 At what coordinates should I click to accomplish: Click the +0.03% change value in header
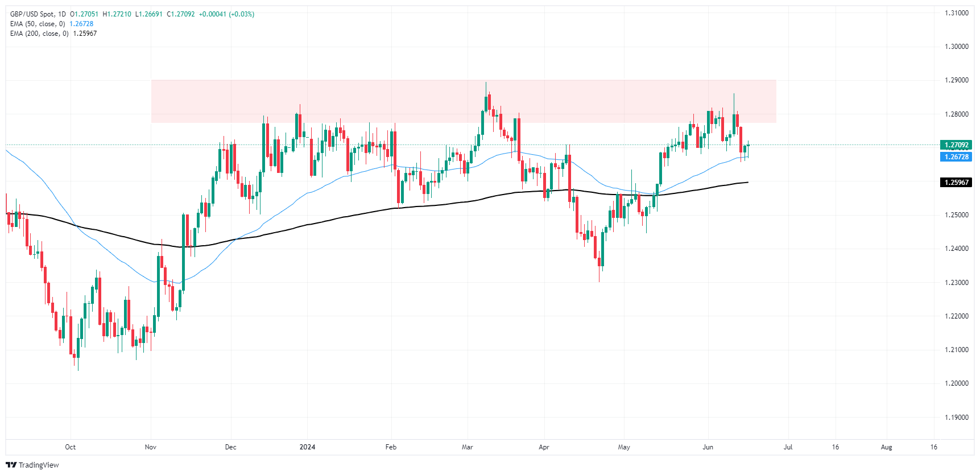pos(242,14)
